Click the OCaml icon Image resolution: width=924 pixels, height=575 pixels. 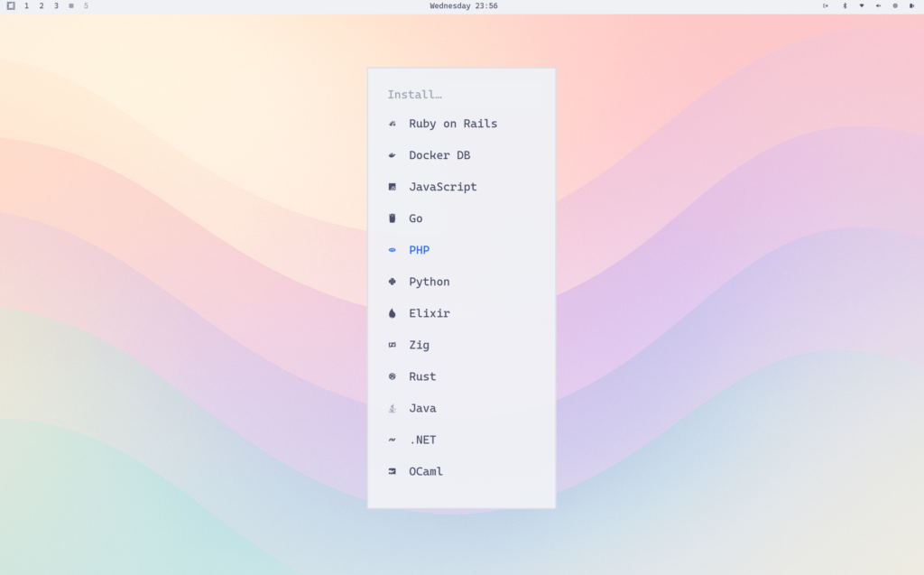pyautogui.click(x=393, y=471)
